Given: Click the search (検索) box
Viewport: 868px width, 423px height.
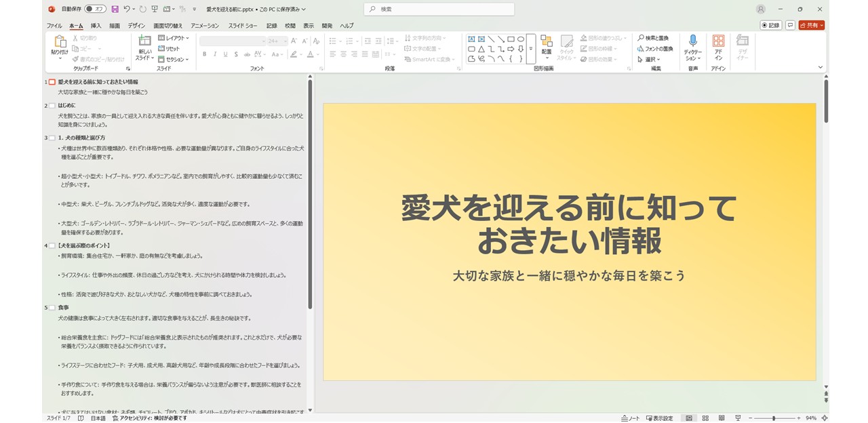Looking at the screenshot, I should [x=439, y=9].
